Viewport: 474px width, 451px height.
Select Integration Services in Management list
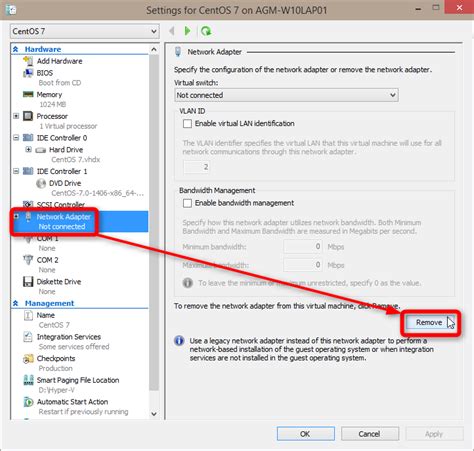69,337
